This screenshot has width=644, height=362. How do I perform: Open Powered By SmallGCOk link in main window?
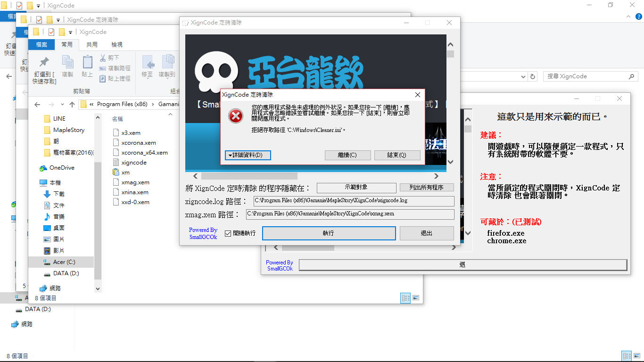[203, 234]
